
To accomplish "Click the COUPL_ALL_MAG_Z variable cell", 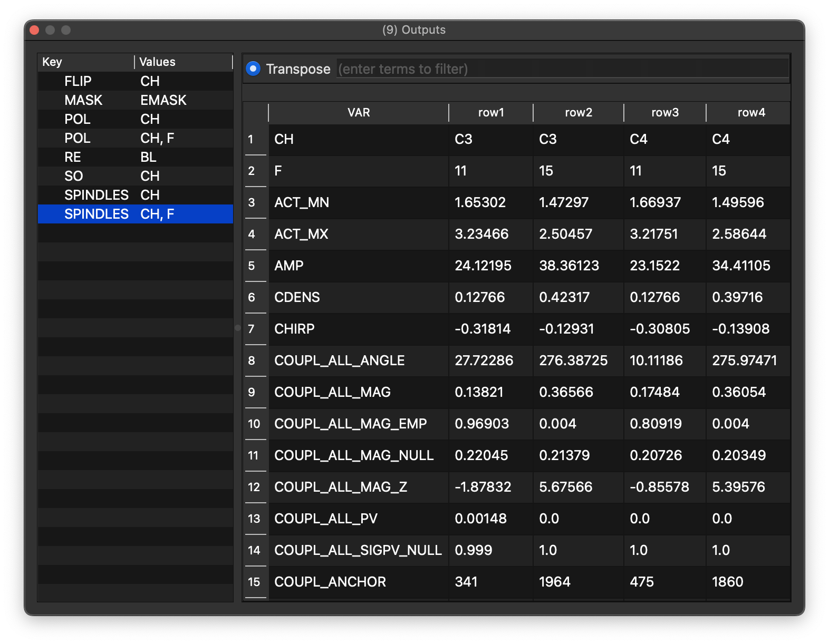I will (x=359, y=487).
